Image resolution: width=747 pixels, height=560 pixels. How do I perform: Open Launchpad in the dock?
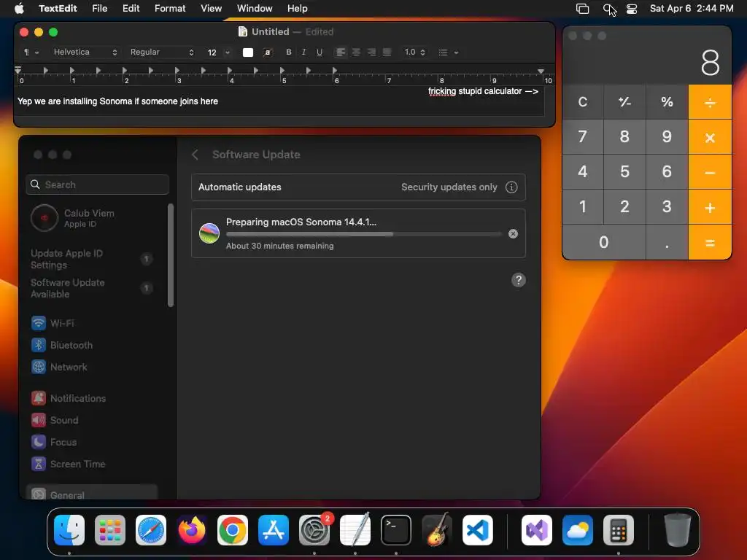click(110, 530)
